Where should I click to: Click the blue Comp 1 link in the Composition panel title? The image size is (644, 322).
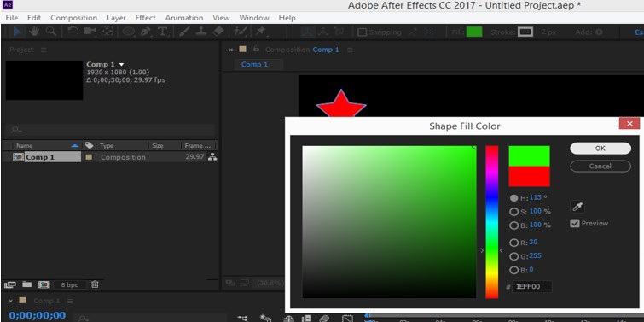tap(326, 50)
